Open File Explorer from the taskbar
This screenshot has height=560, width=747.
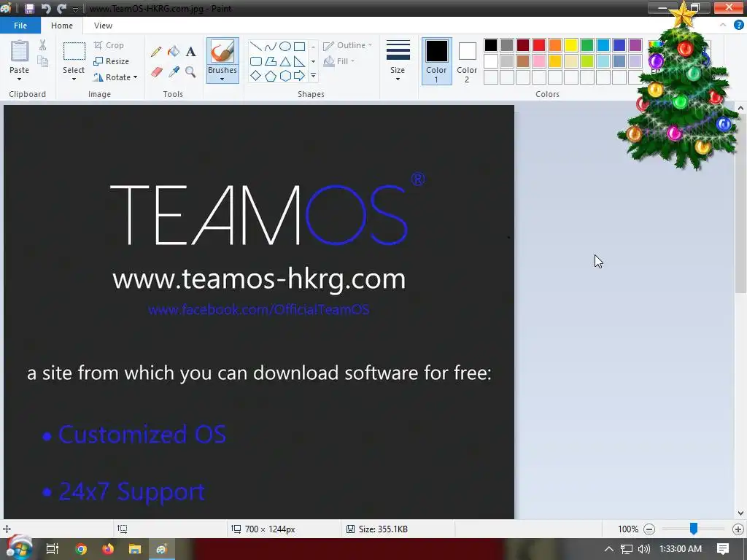pyautogui.click(x=135, y=549)
